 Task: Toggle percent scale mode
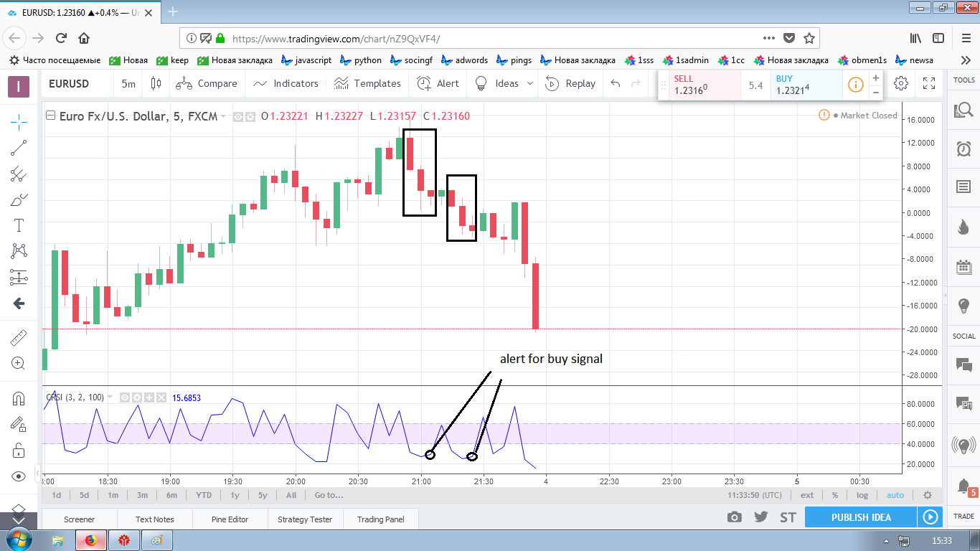835,494
